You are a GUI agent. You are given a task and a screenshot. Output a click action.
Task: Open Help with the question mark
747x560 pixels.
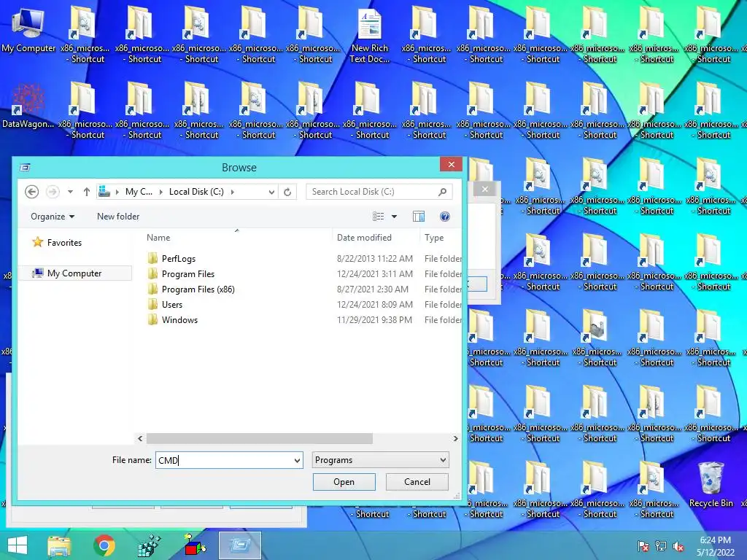click(x=444, y=217)
